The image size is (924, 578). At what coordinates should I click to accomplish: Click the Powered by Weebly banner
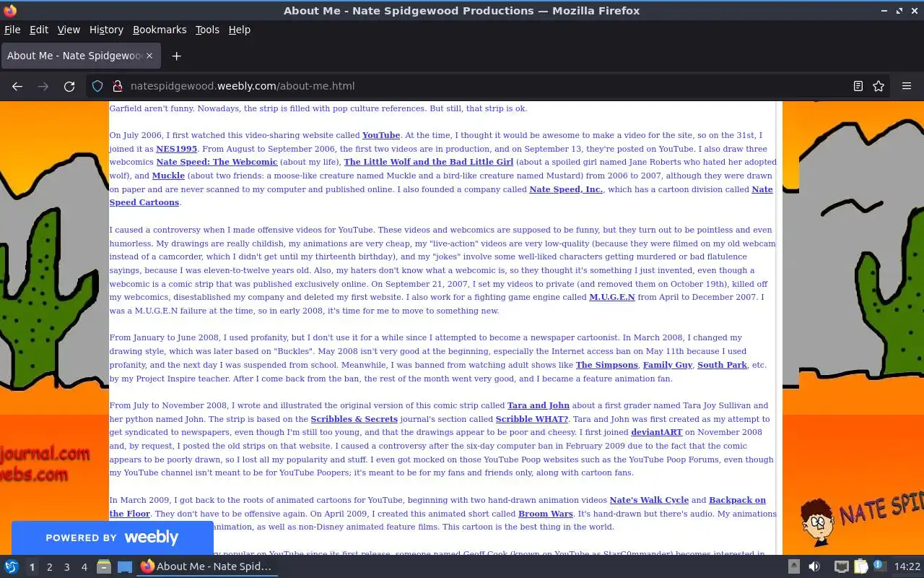click(x=113, y=538)
